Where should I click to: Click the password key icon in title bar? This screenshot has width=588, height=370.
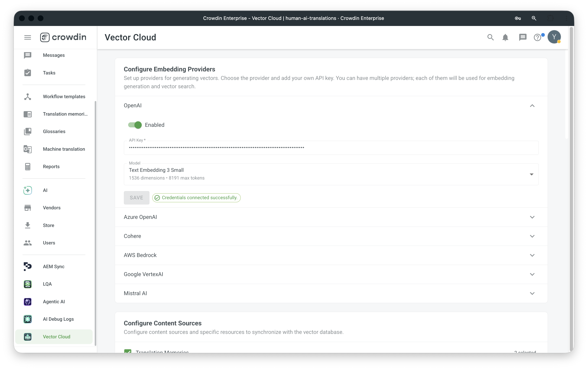(518, 18)
